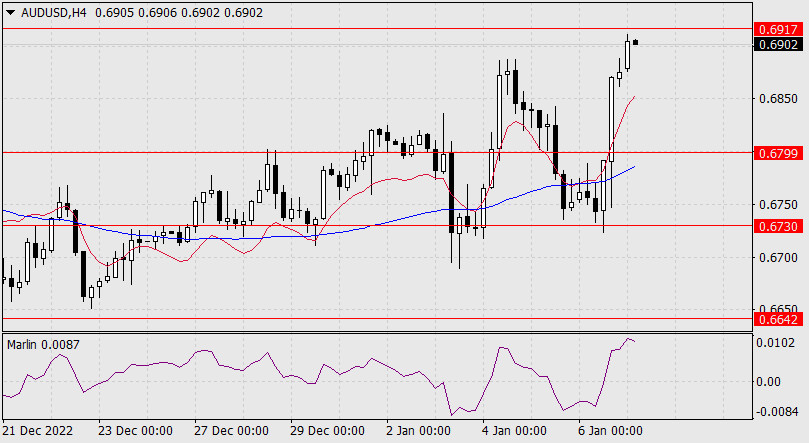Click the 0.00 Marlin scale value

768,382
